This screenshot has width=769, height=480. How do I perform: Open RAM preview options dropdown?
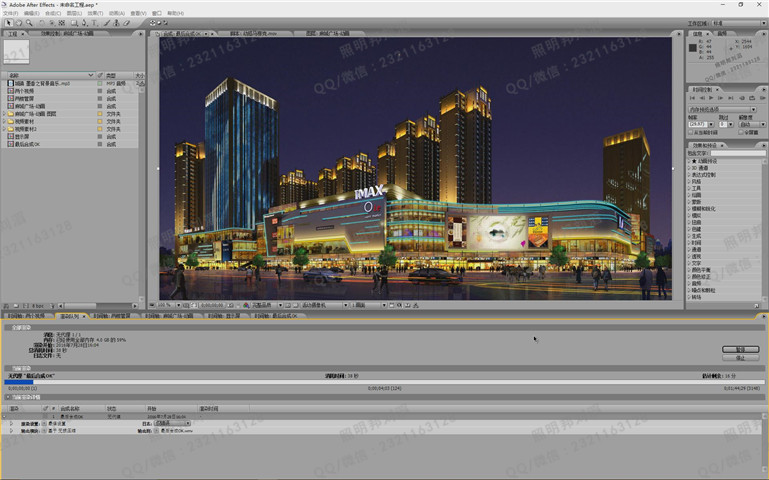(x=722, y=109)
